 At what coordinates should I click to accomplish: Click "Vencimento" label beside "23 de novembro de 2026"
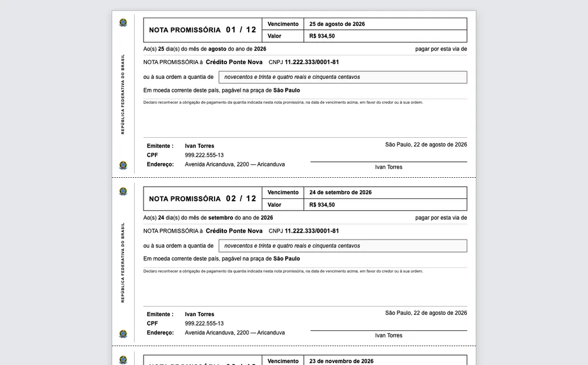[x=283, y=361]
